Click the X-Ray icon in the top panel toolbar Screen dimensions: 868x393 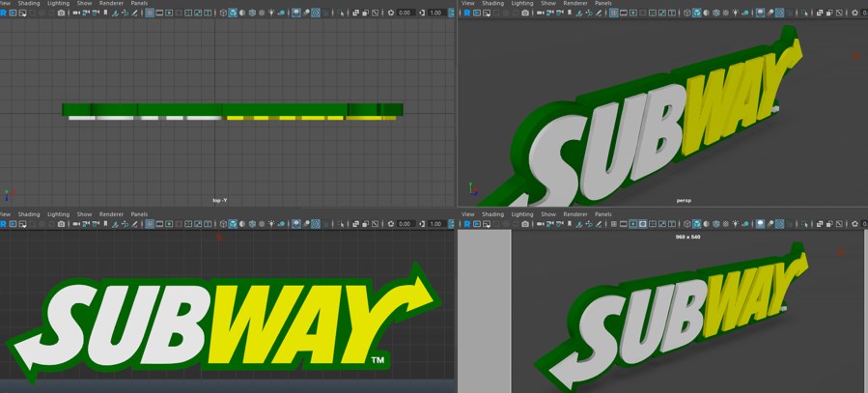356,13
